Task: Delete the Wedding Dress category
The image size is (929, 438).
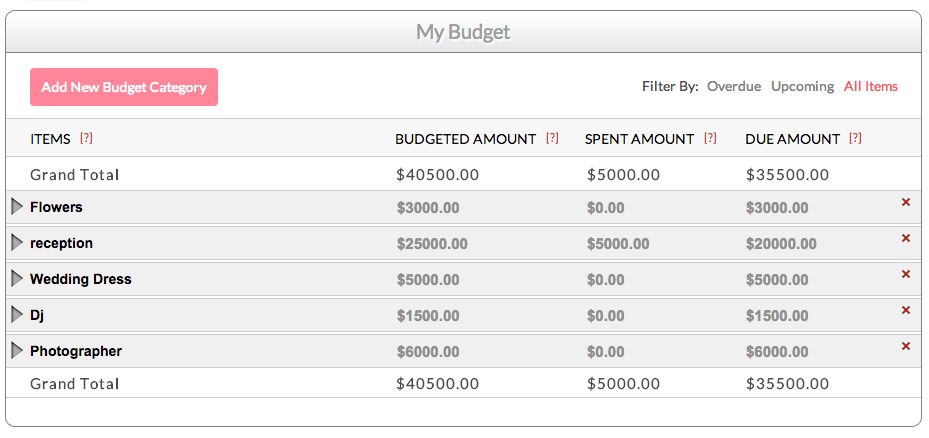Action: (x=906, y=274)
